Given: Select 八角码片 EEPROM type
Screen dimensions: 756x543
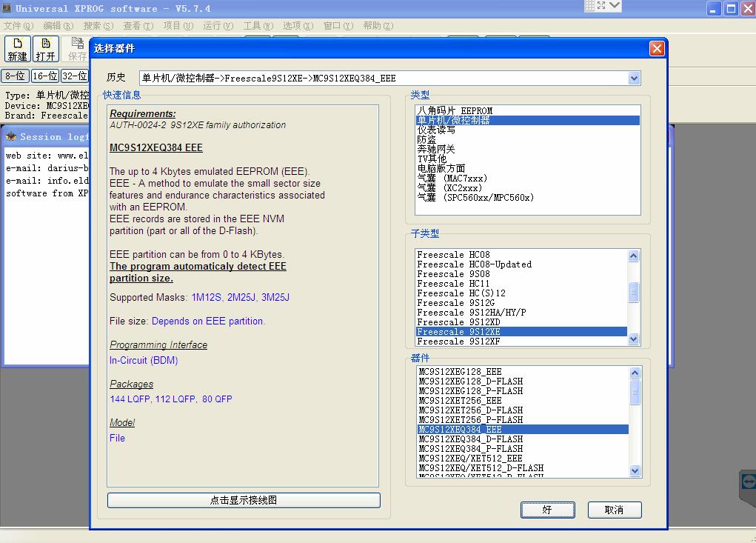Looking at the screenshot, I should click(455, 110).
